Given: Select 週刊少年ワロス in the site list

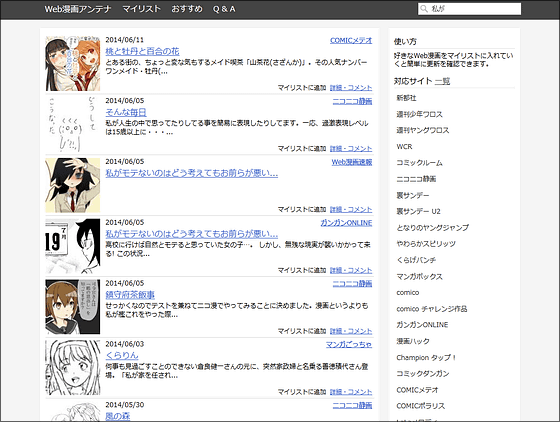Looking at the screenshot, I should pyautogui.click(x=419, y=114).
